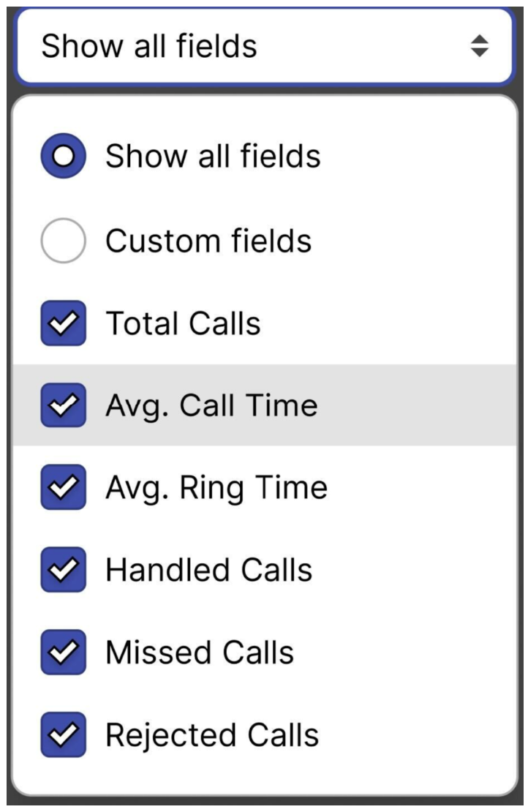The image size is (528, 812).
Task: Click the "Handled Calls" text label
Action: (x=208, y=570)
